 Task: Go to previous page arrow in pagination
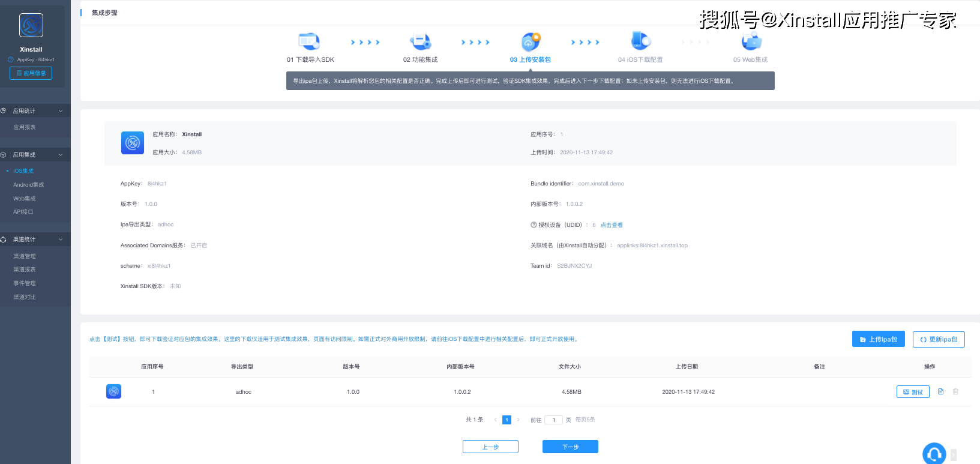[495, 420]
